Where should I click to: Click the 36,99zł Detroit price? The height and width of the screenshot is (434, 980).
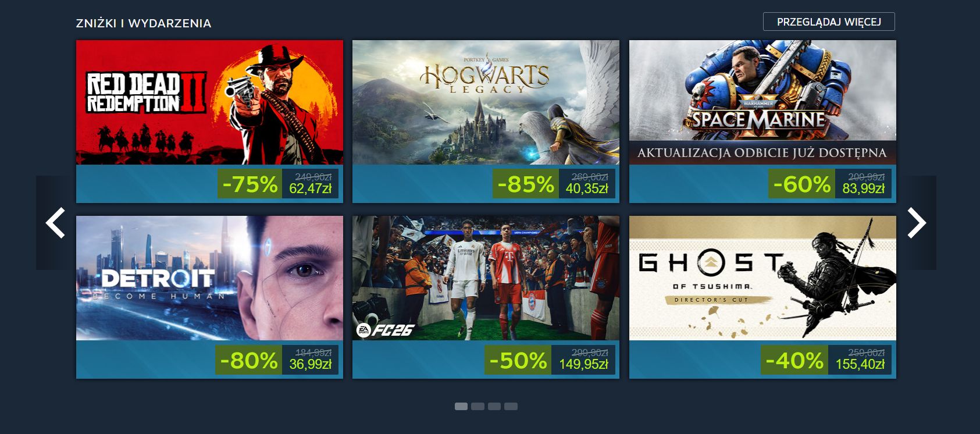coord(310,364)
